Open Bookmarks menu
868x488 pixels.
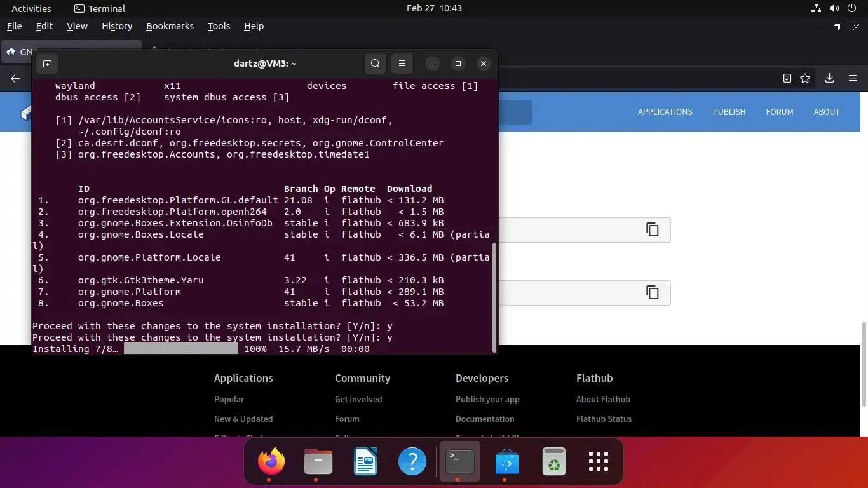coord(170,26)
